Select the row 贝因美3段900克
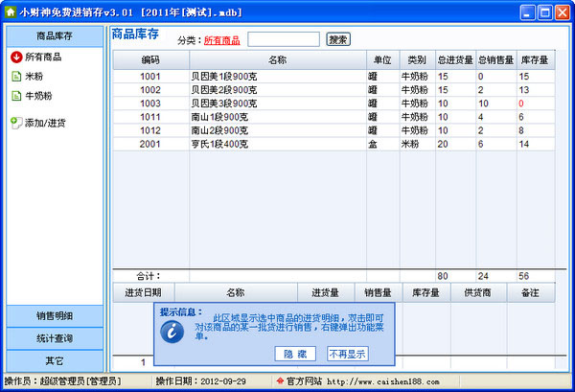Viewport: 575px width, 392px height. coord(333,104)
